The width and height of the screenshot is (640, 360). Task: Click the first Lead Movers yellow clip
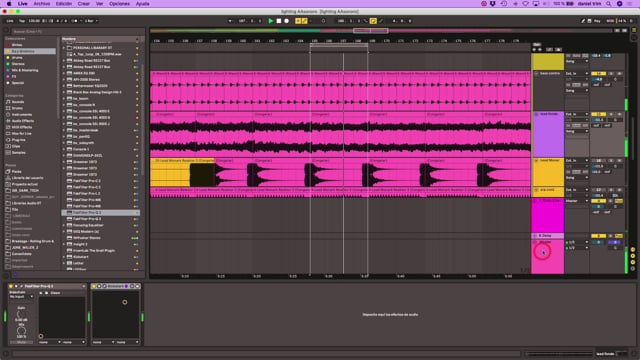[182, 172]
